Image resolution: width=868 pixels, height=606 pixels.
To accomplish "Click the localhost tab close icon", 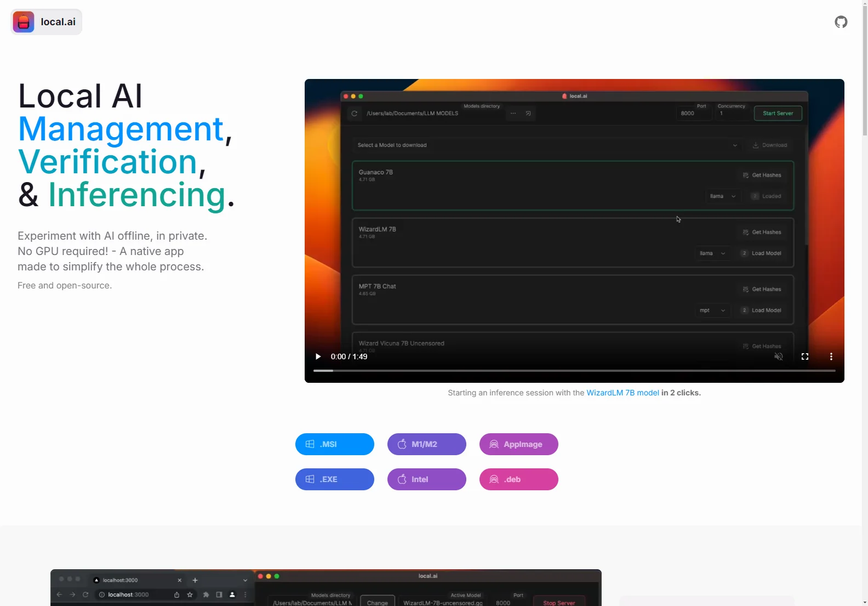I will tap(179, 580).
